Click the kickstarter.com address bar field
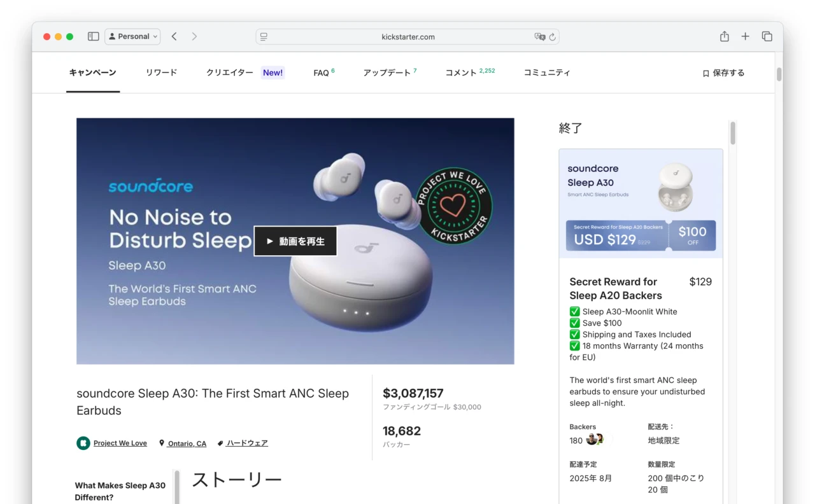 [x=408, y=37]
